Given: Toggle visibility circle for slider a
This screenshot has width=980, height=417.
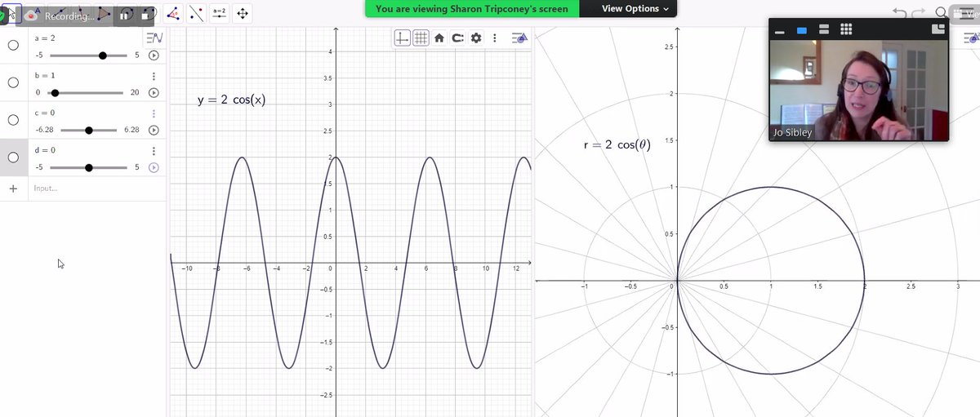Looking at the screenshot, I should tap(13, 45).
